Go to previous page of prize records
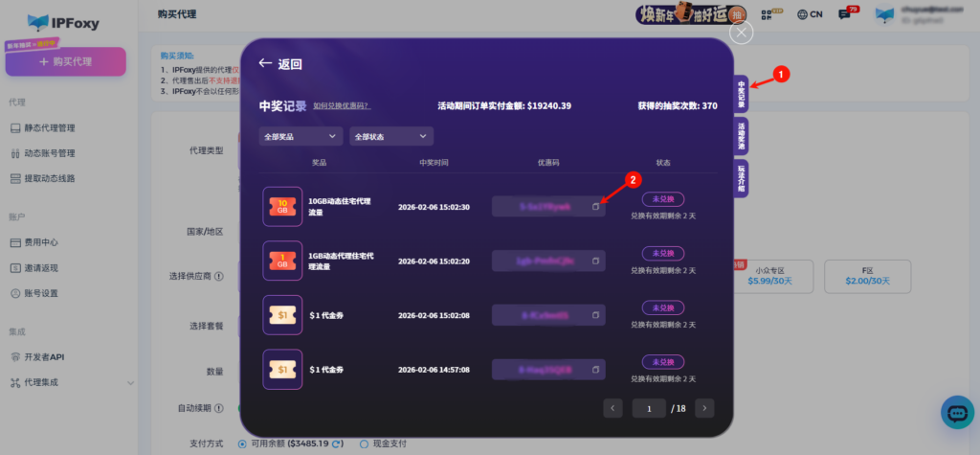980x455 pixels. 612,408
